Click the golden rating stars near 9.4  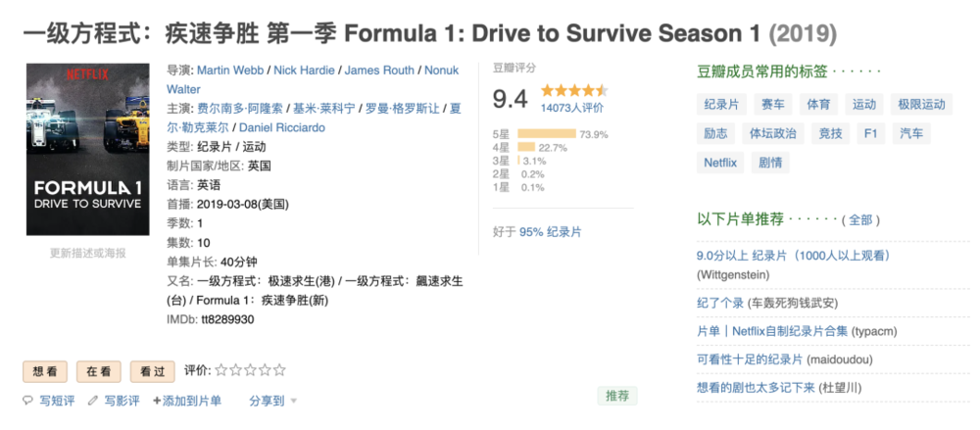[x=574, y=90]
